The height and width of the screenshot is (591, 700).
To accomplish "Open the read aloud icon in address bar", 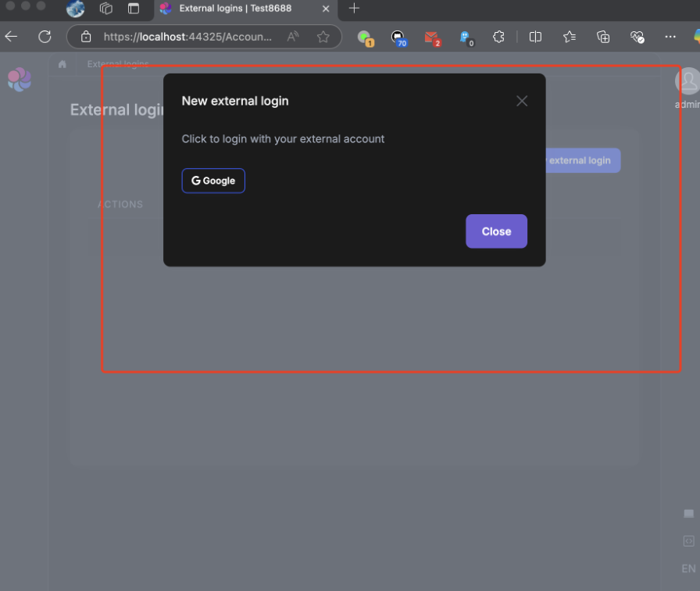I will point(293,37).
